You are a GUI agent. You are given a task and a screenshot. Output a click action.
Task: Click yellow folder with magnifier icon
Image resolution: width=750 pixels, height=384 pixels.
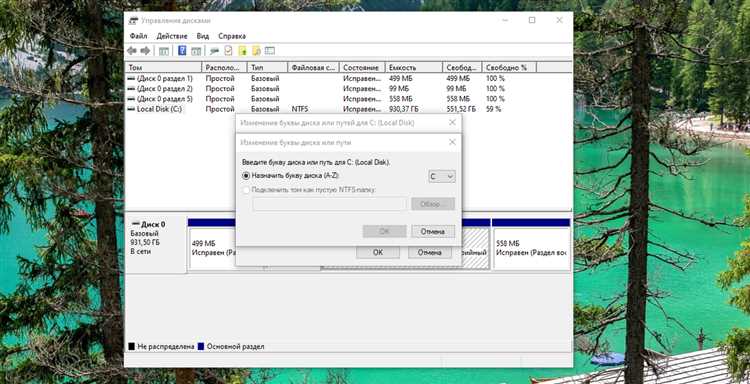[x=256, y=51]
